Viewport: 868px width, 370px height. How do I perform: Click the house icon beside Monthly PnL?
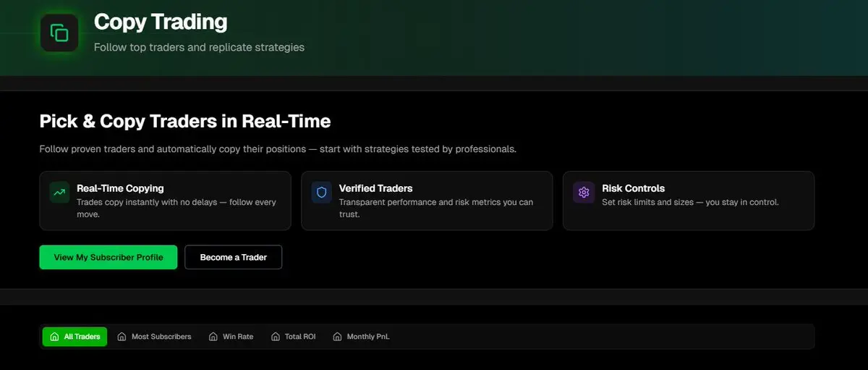click(x=337, y=337)
